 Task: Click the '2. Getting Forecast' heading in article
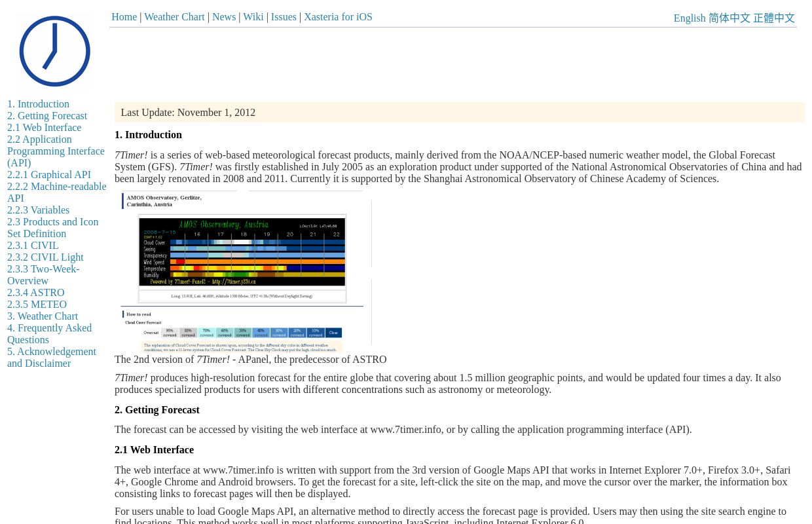(x=157, y=410)
